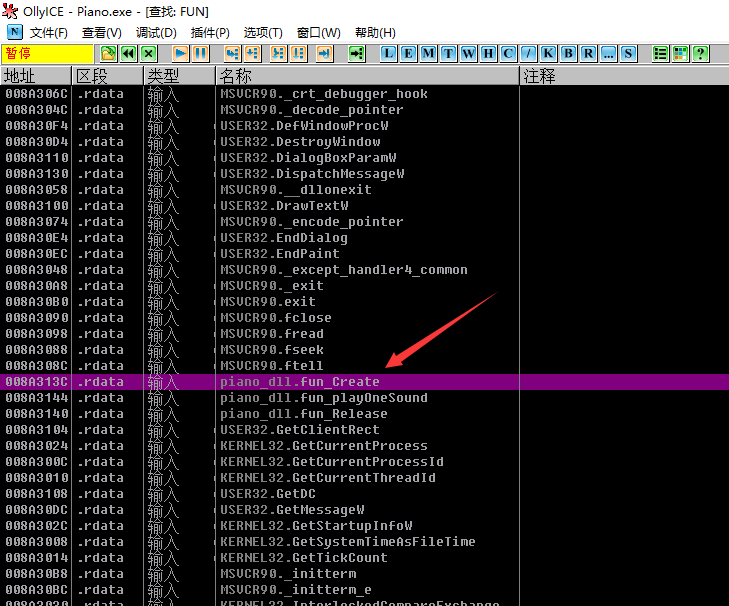Click the Close program X icon
Image resolution: width=729 pixels, height=606 pixels.
(149, 53)
